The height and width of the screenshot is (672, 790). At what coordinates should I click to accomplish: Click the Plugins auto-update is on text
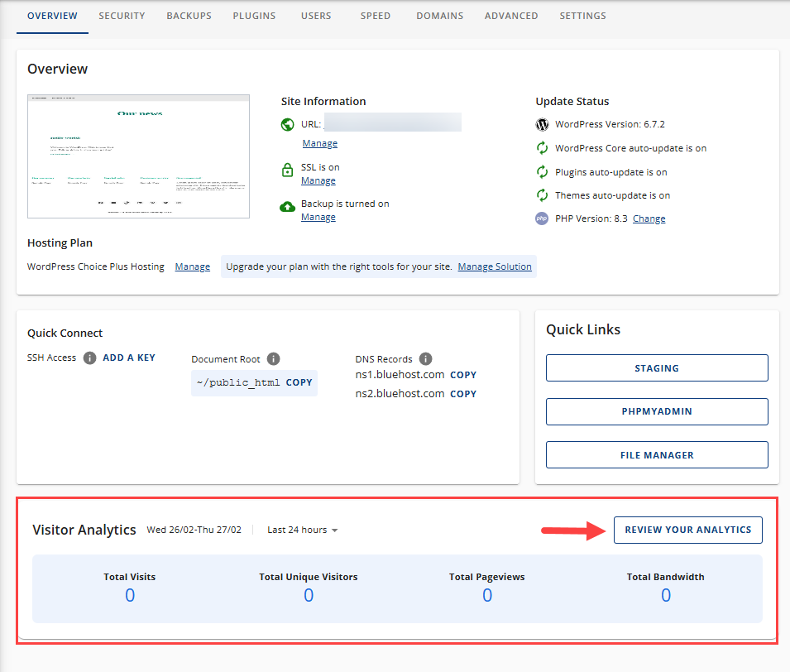pyautogui.click(x=611, y=172)
